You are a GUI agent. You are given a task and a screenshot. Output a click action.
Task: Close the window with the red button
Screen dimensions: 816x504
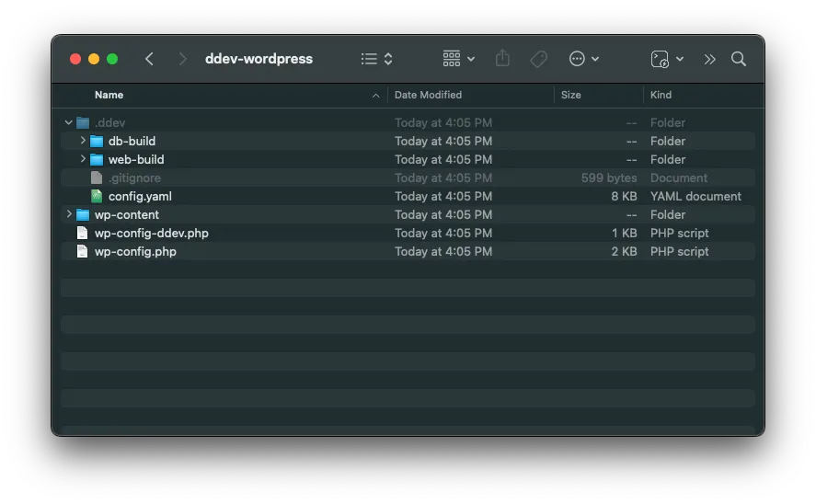(75, 59)
